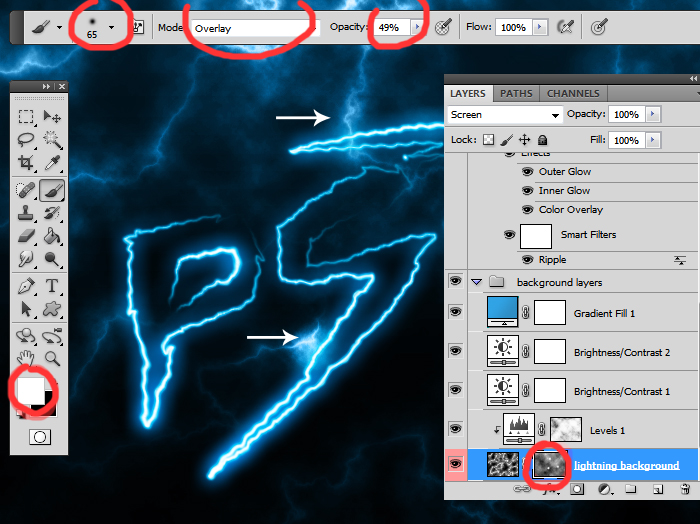
Task: Lock layer position
Action: point(525,140)
